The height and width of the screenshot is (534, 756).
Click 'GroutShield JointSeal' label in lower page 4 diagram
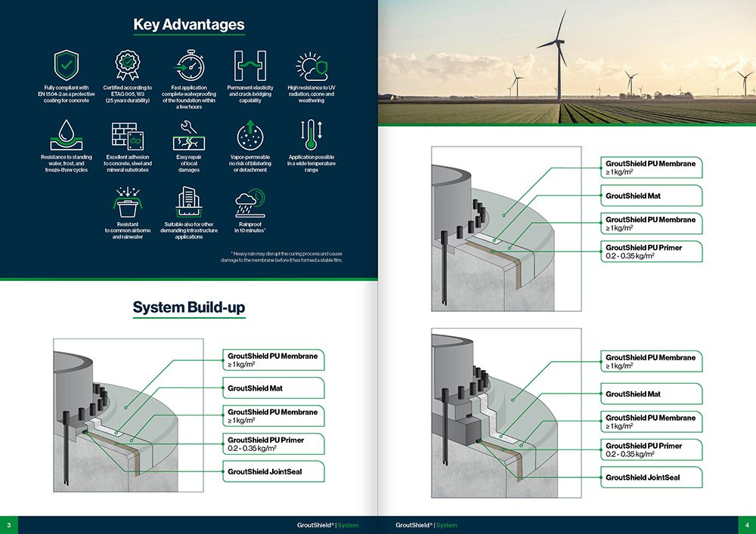click(x=652, y=477)
